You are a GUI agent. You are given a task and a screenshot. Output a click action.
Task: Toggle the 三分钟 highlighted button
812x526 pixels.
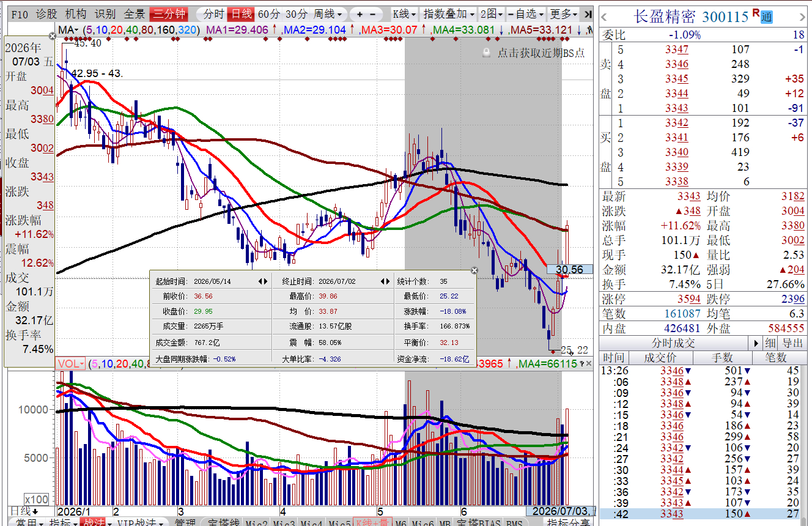tap(169, 14)
